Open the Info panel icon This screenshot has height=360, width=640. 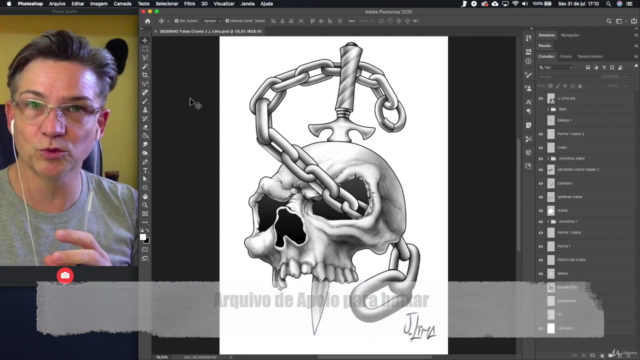tap(529, 61)
